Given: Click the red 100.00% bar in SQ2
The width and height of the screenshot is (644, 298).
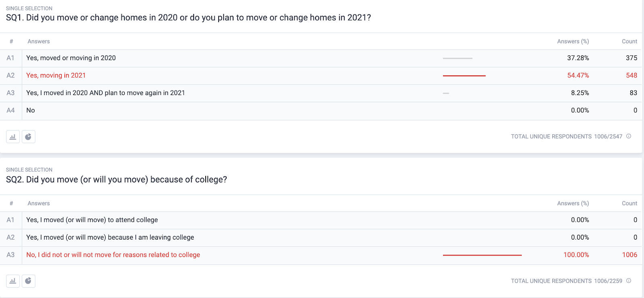Looking at the screenshot, I should pos(482,255).
